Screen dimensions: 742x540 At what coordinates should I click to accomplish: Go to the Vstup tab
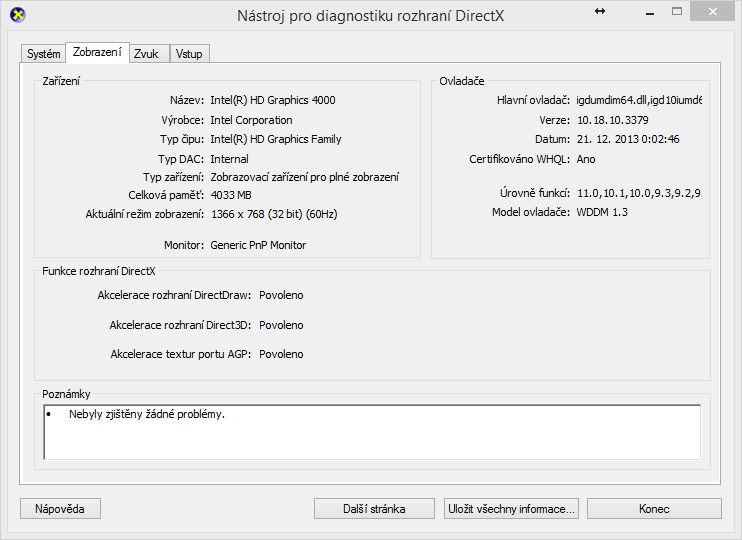(189, 54)
